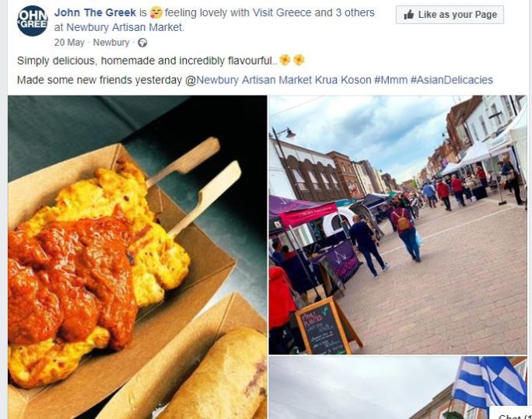Open the chicken skewer food photo
Screen dimensions: 532x419
138,257
